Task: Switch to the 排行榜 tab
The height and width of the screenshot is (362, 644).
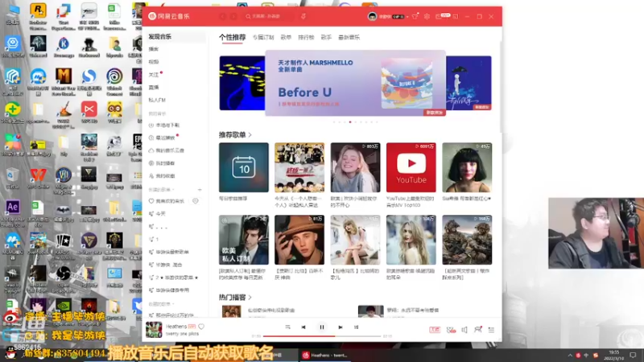Action: [306, 37]
